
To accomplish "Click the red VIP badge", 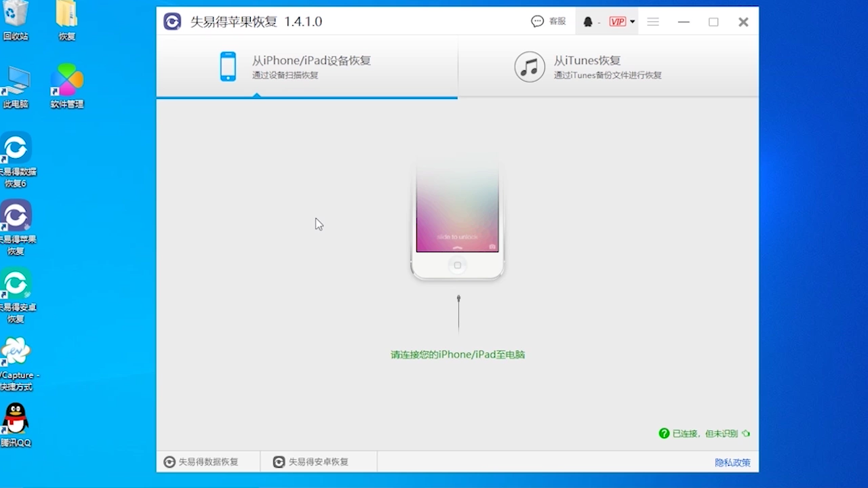I will (617, 22).
